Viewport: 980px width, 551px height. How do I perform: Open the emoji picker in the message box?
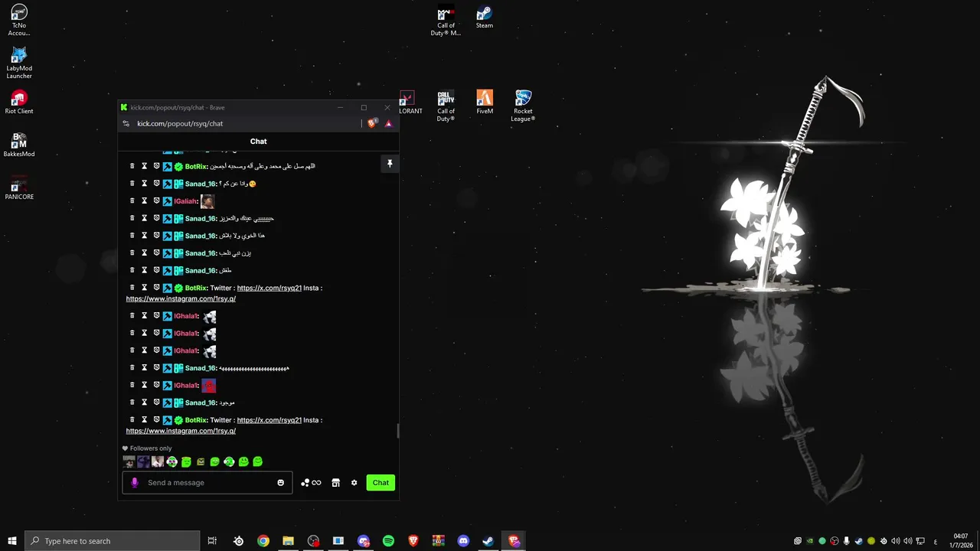tap(280, 483)
